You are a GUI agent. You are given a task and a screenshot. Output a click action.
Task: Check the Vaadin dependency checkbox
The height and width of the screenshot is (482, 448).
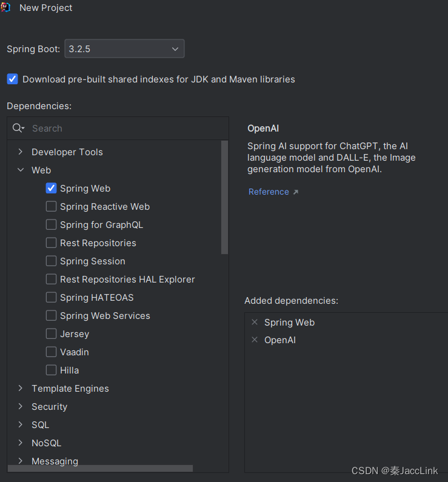pyautogui.click(x=51, y=352)
